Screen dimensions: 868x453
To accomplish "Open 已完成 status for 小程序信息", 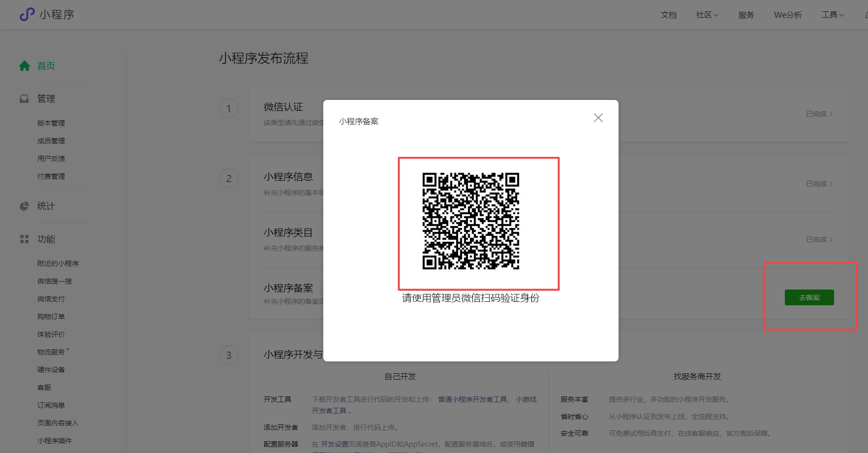I will (x=819, y=184).
